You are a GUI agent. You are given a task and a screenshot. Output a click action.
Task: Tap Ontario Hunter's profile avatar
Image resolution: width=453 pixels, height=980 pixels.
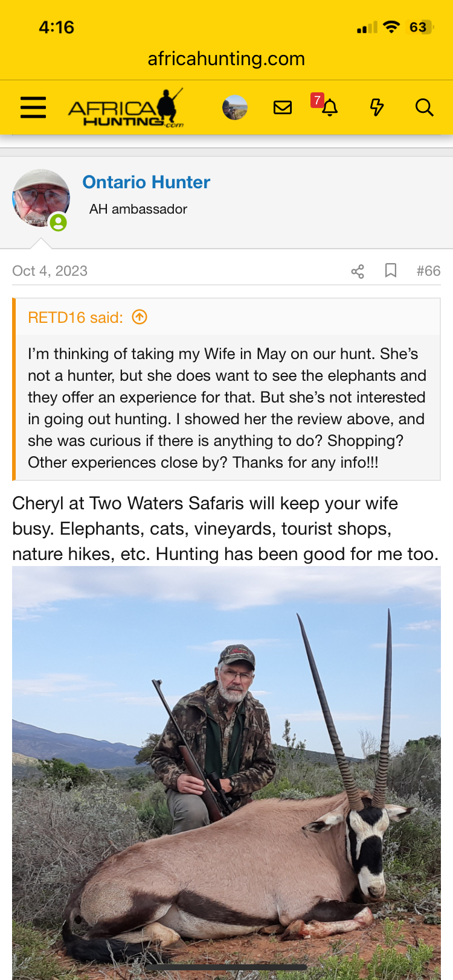[40, 198]
